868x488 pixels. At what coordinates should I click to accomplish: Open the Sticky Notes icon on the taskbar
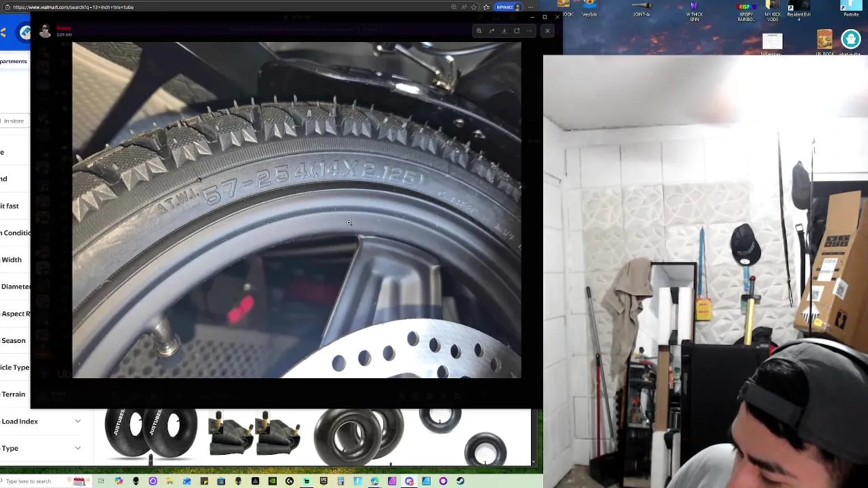tap(204, 481)
